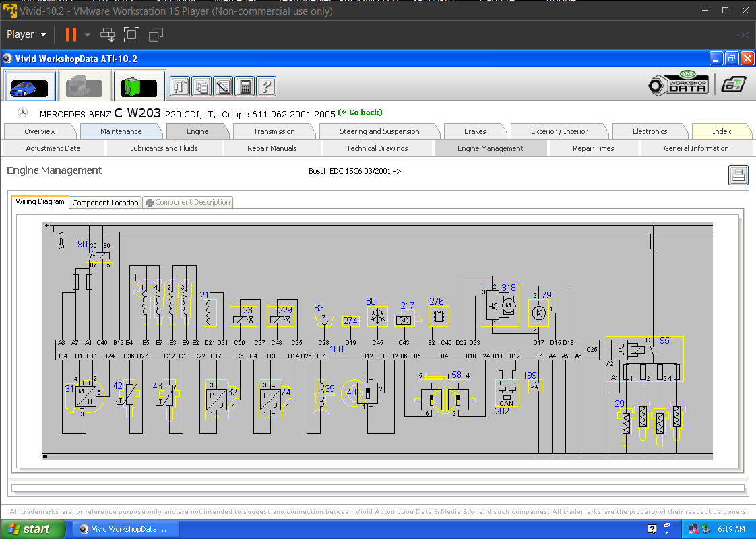Open the hammer tools toolbar icon
The width and height of the screenshot is (756, 539).
(180, 87)
